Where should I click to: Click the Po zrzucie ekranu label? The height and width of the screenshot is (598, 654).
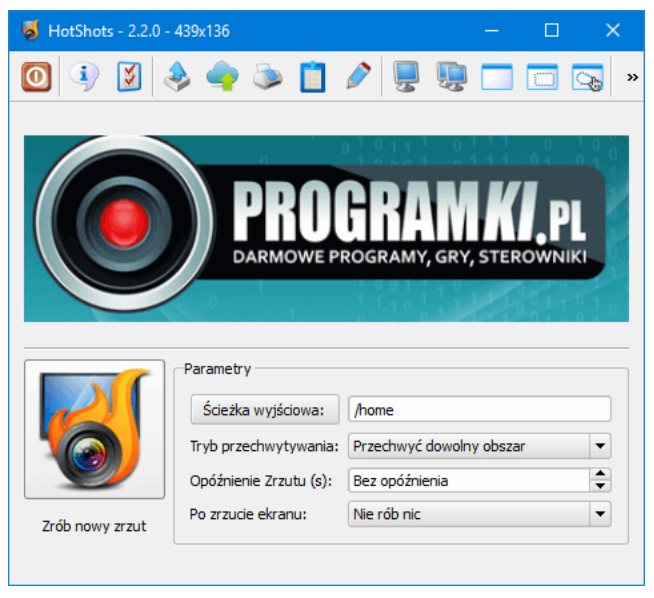(x=248, y=514)
